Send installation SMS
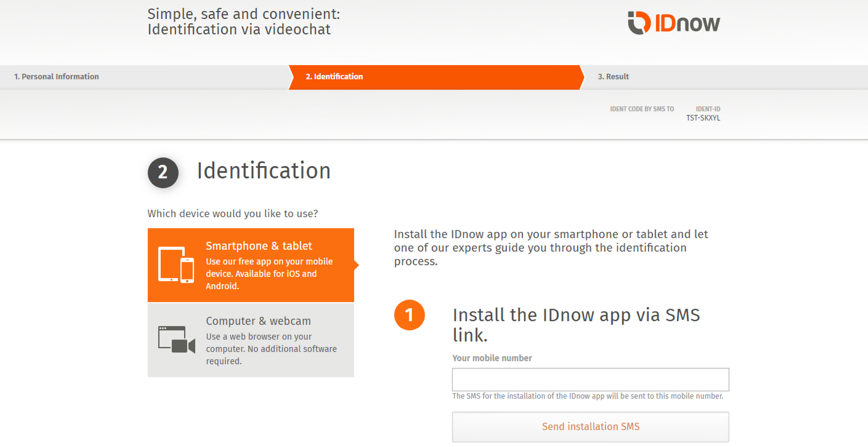 pyautogui.click(x=590, y=427)
